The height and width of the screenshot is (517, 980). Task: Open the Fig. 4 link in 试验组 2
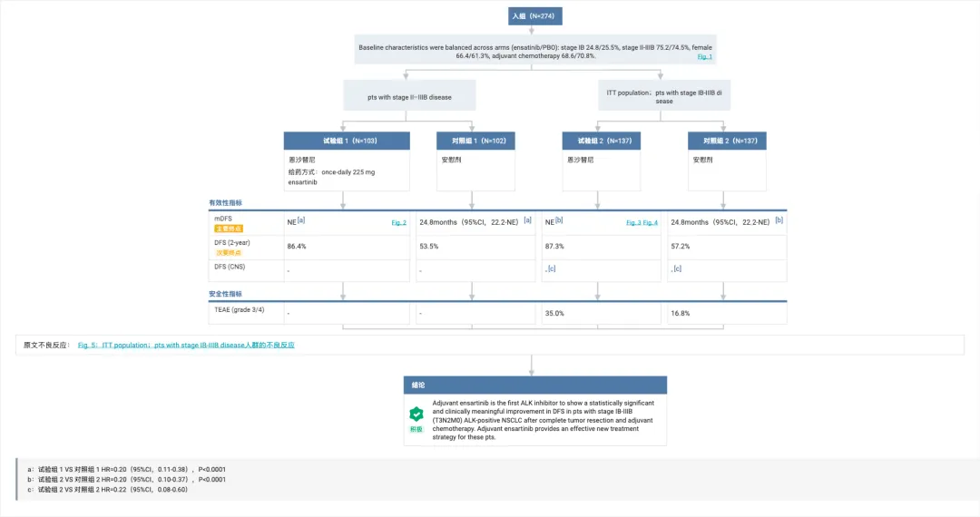click(651, 222)
